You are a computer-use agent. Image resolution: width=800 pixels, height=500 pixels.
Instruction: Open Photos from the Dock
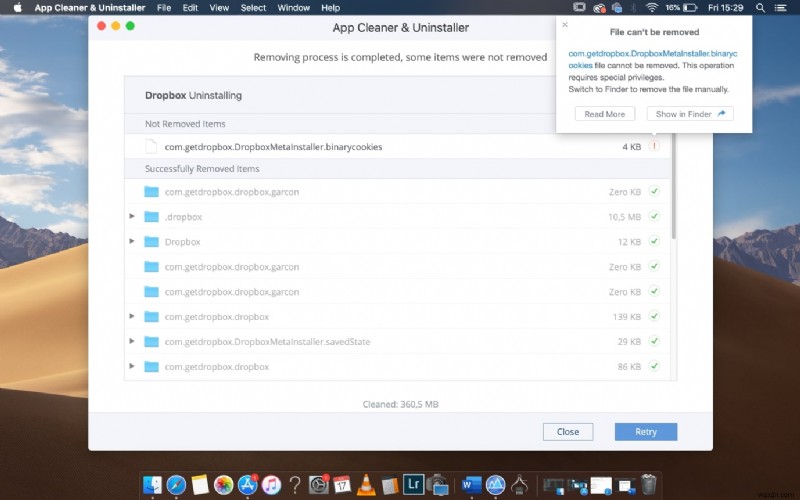223,485
